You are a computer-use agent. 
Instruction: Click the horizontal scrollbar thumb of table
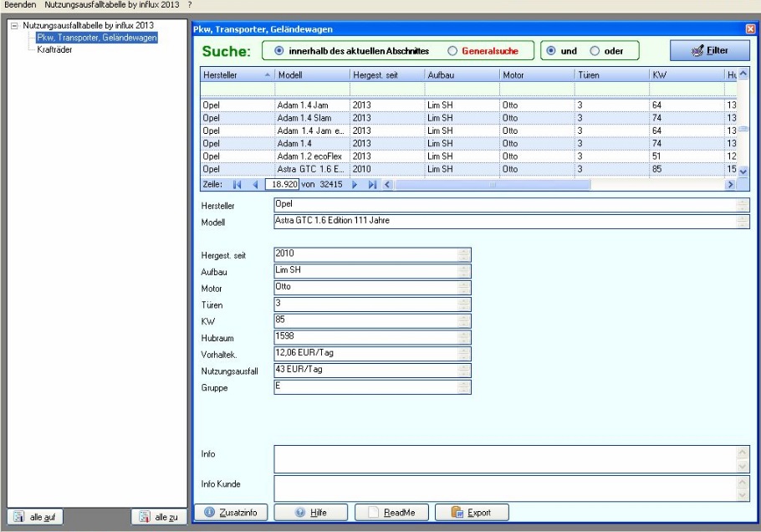[493, 185]
